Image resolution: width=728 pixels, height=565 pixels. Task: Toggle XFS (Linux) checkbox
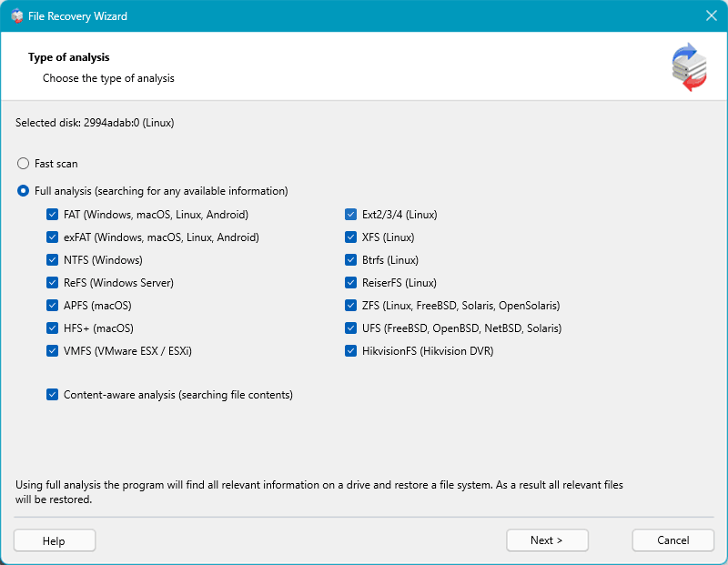[350, 237]
